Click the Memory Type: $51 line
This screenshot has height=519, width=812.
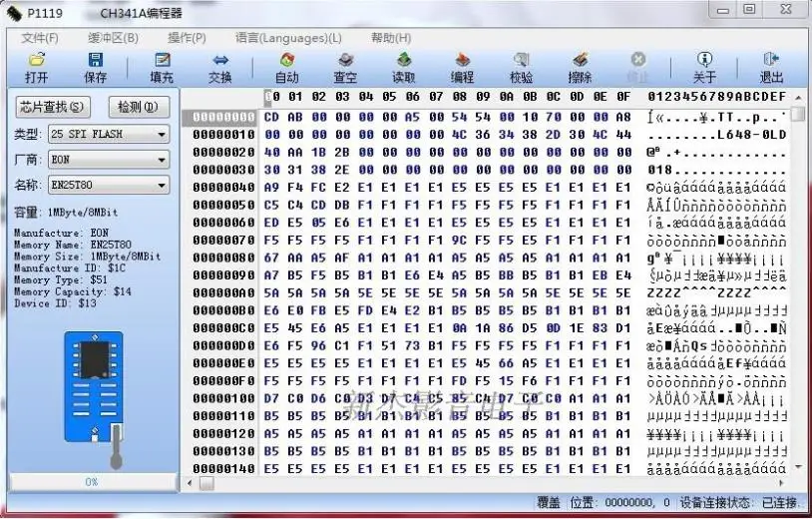[61, 280]
